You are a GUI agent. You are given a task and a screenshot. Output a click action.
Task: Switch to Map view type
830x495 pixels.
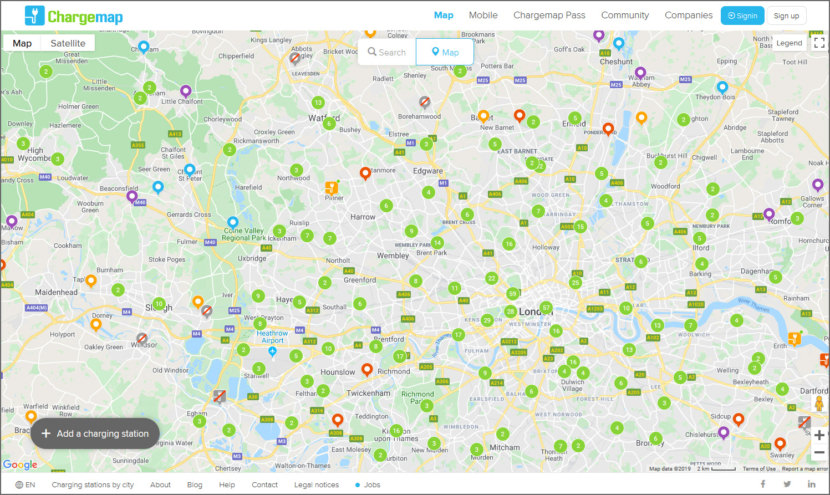[x=22, y=43]
